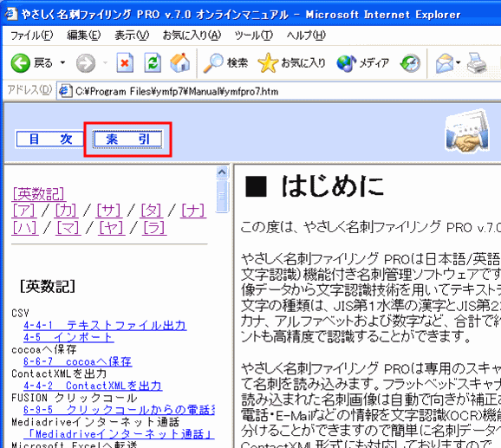Click the address field with ymfpro7.htm path
The image size is (501, 448).
pos(278,92)
